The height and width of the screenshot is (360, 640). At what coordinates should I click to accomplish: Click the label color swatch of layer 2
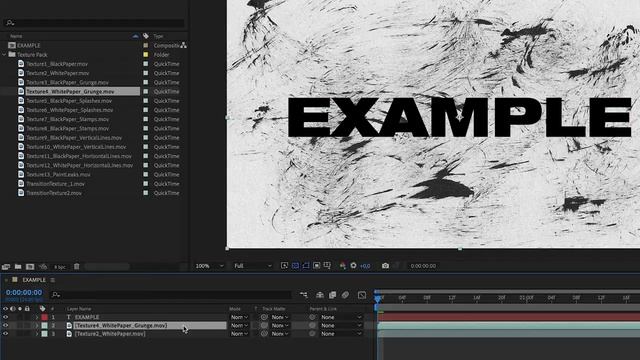(44, 325)
